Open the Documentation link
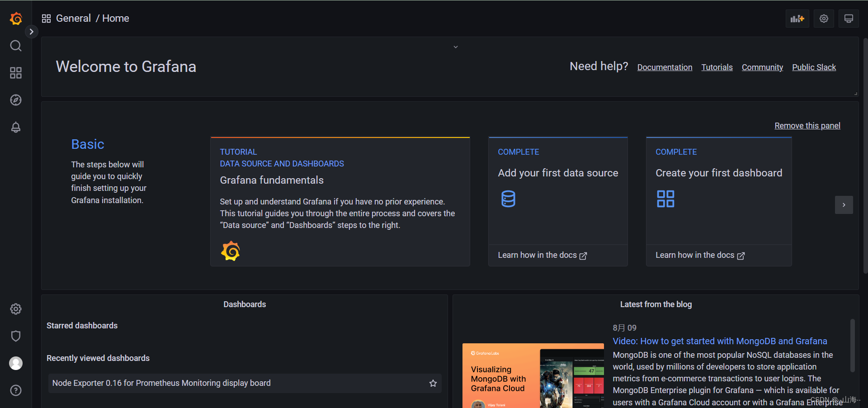 click(x=665, y=67)
